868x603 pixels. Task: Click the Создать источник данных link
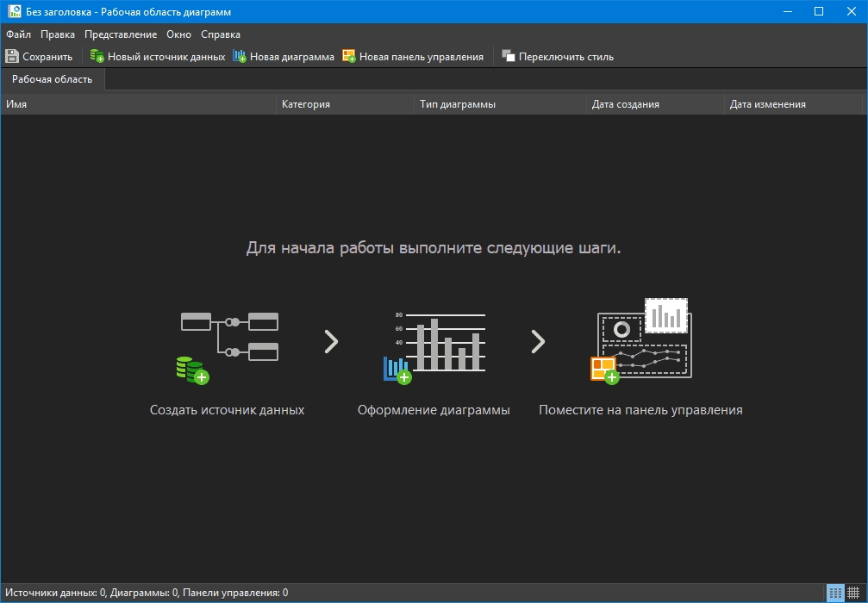click(x=227, y=410)
